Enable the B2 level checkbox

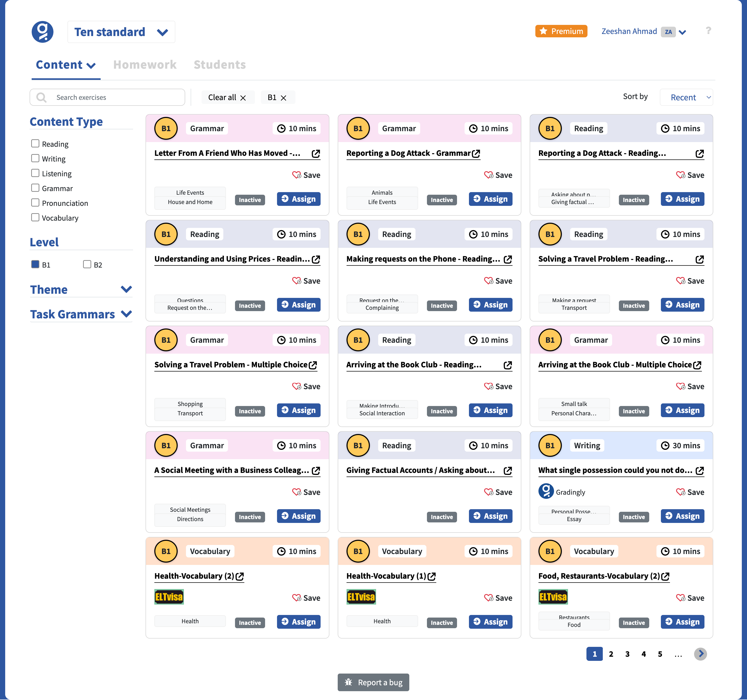pos(87,264)
